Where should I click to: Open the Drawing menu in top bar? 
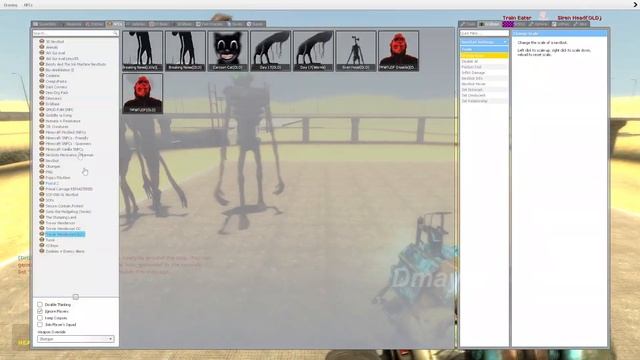pyautogui.click(x=11, y=5)
